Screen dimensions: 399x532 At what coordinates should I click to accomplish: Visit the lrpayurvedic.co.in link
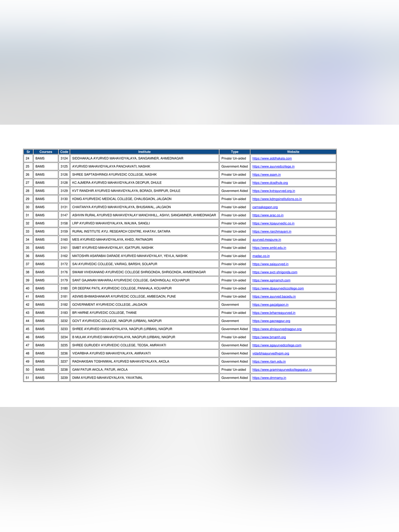tap(273, 223)
